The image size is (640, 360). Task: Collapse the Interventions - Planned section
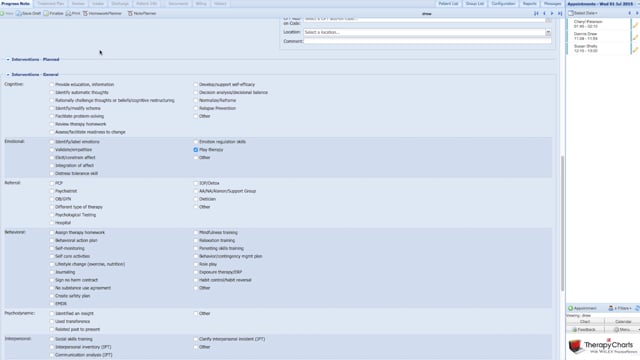click(x=8, y=60)
